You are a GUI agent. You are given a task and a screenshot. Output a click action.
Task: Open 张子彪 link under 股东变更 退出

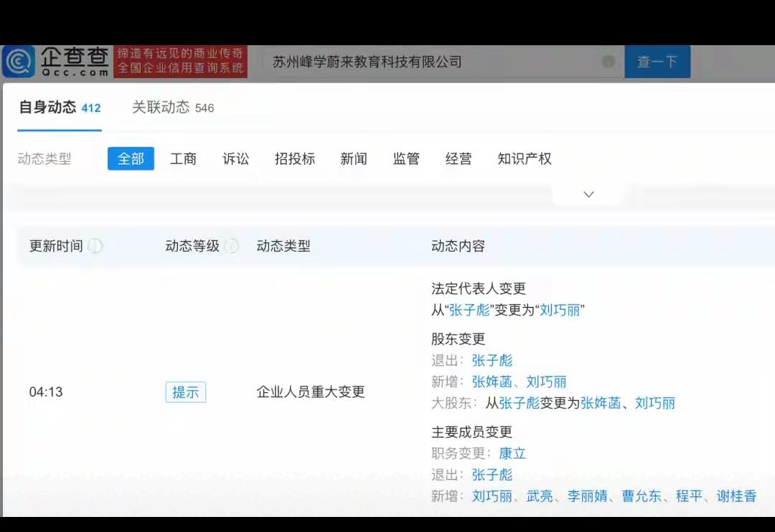[492, 360]
